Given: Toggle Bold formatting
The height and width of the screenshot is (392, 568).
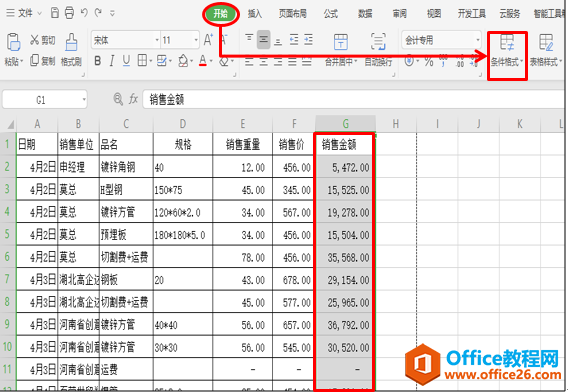Looking at the screenshot, I should [x=97, y=61].
